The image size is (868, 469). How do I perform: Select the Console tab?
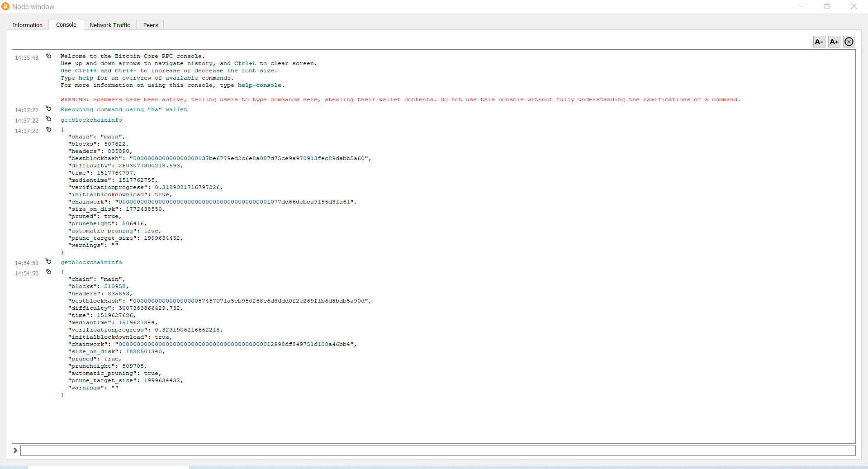(66, 24)
